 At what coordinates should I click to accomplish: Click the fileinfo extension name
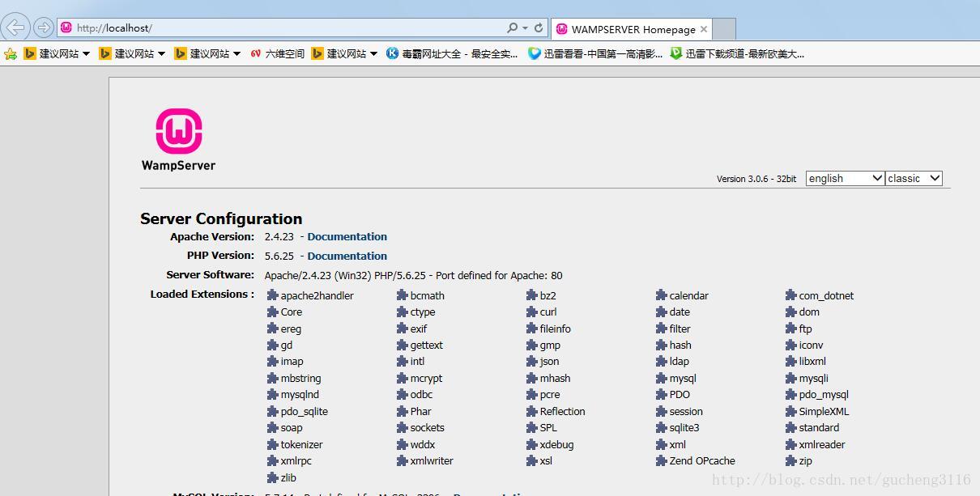pos(556,329)
